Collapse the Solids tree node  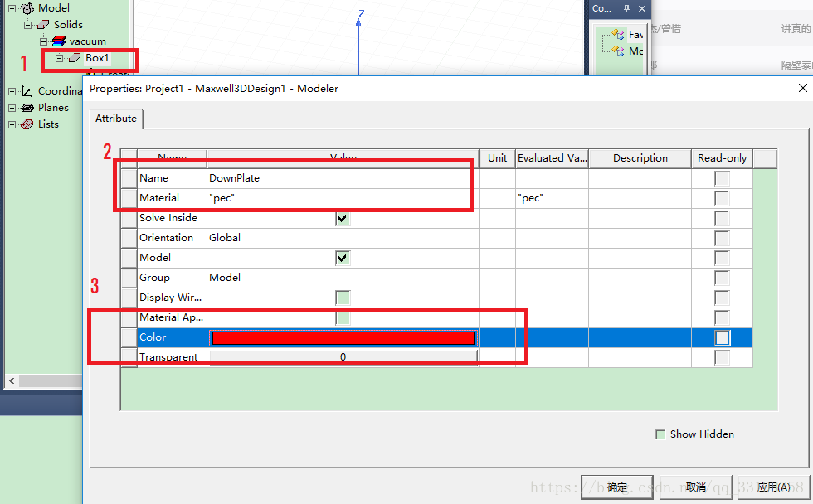coord(27,25)
